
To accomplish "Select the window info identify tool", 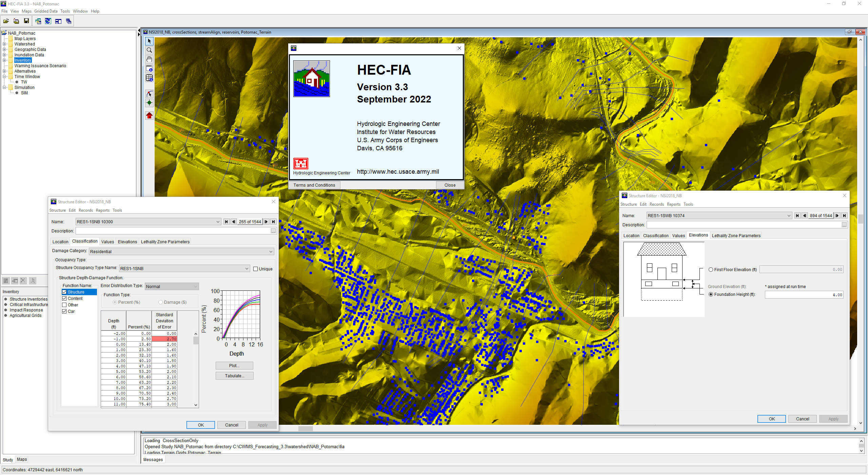I will pyautogui.click(x=149, y=69).
